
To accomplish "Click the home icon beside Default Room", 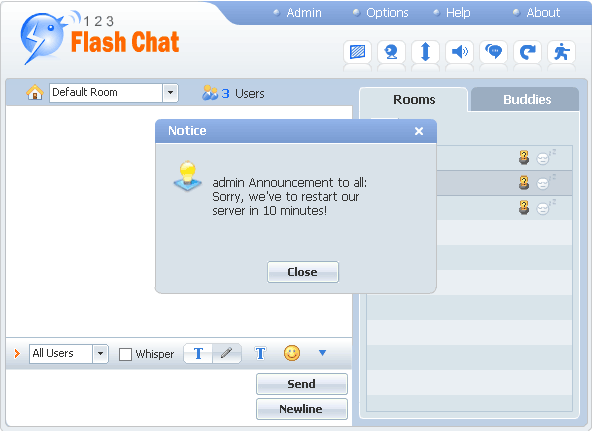I will click(34, 92).
